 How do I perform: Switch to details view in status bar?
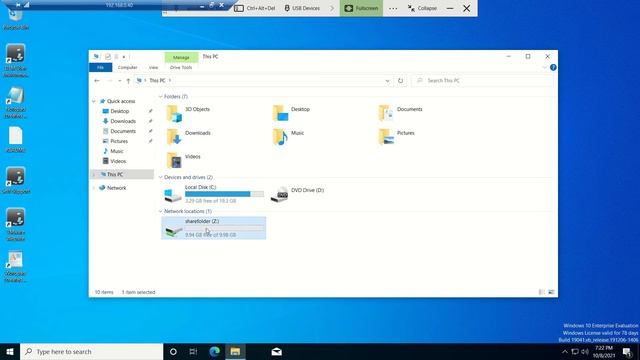click(x=542, y=292)
